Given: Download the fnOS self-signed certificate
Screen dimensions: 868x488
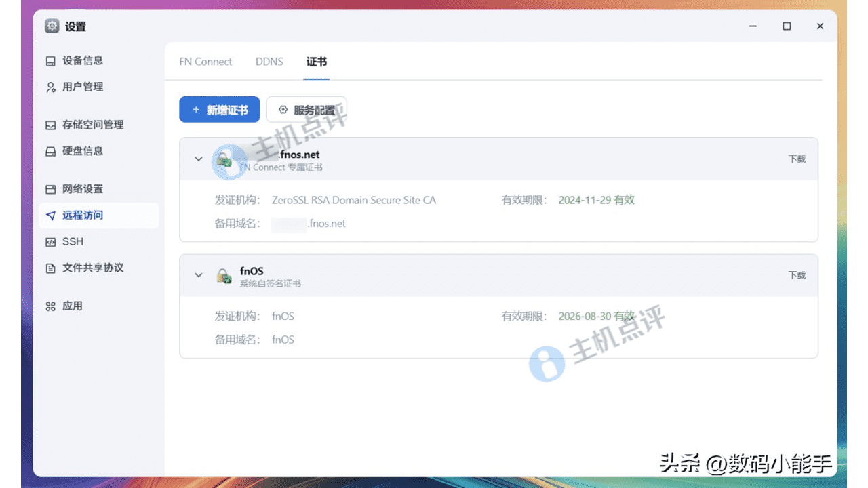Looking at the screenshot, I should [x=797, y=275].
